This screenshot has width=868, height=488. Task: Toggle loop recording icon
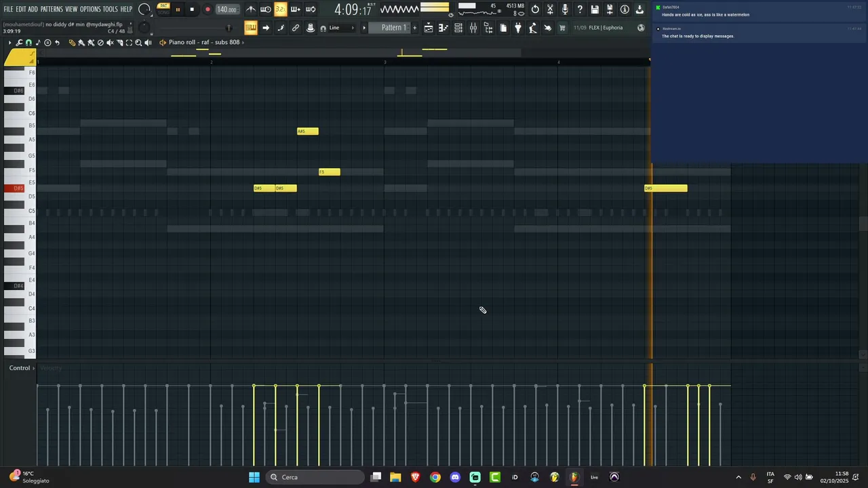click(x=310, y=9)
